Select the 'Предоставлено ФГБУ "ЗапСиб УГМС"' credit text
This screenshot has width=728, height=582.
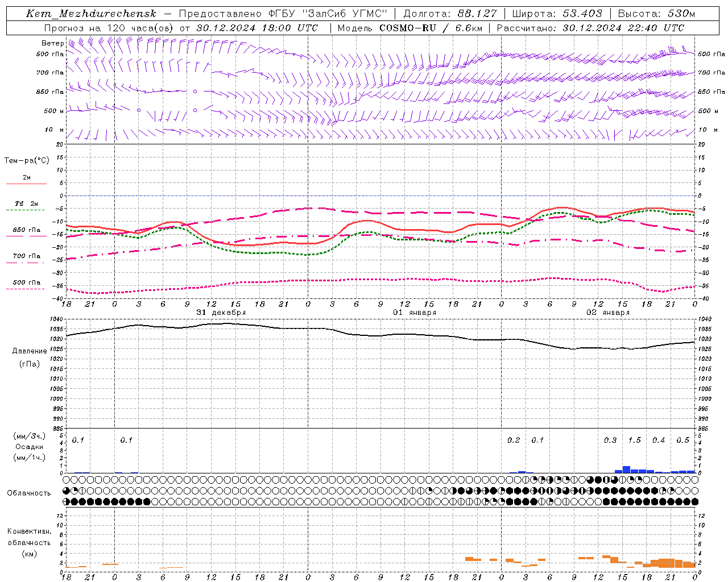(x=283, y=14)
